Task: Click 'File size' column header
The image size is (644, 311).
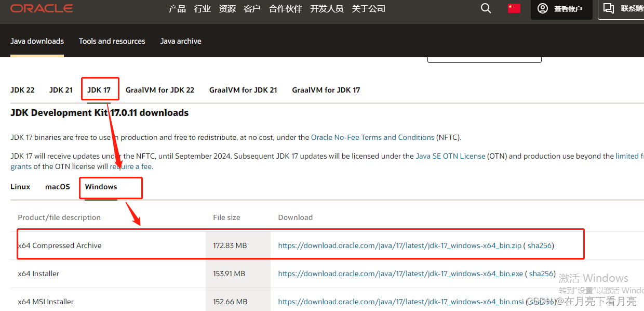Action: (226, 217)
